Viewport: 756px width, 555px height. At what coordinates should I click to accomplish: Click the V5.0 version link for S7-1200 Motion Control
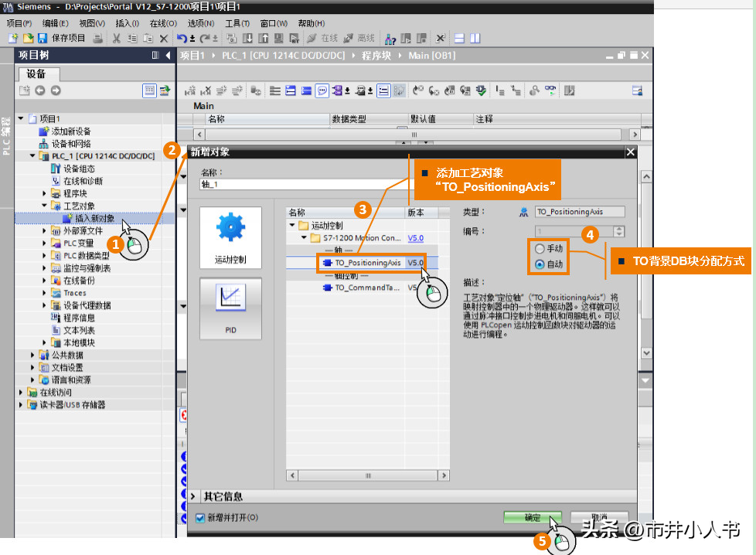(x=415, y=238)
